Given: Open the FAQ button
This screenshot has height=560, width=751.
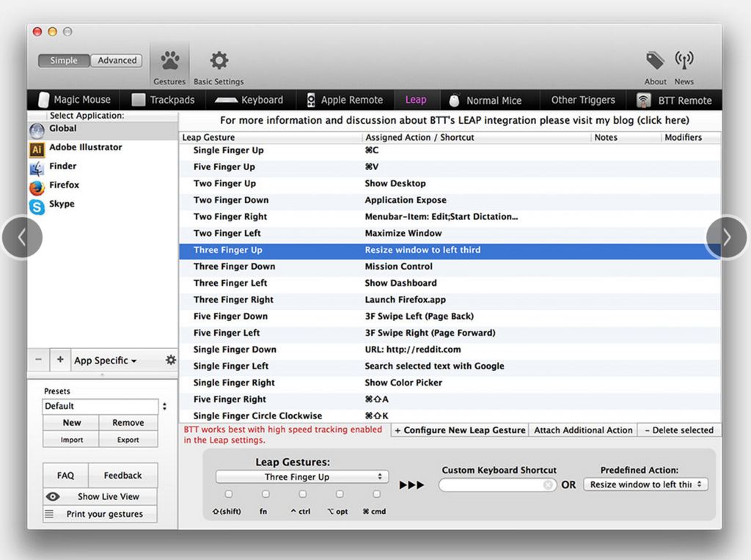Looking at the screenshot, I should (65, 475).
